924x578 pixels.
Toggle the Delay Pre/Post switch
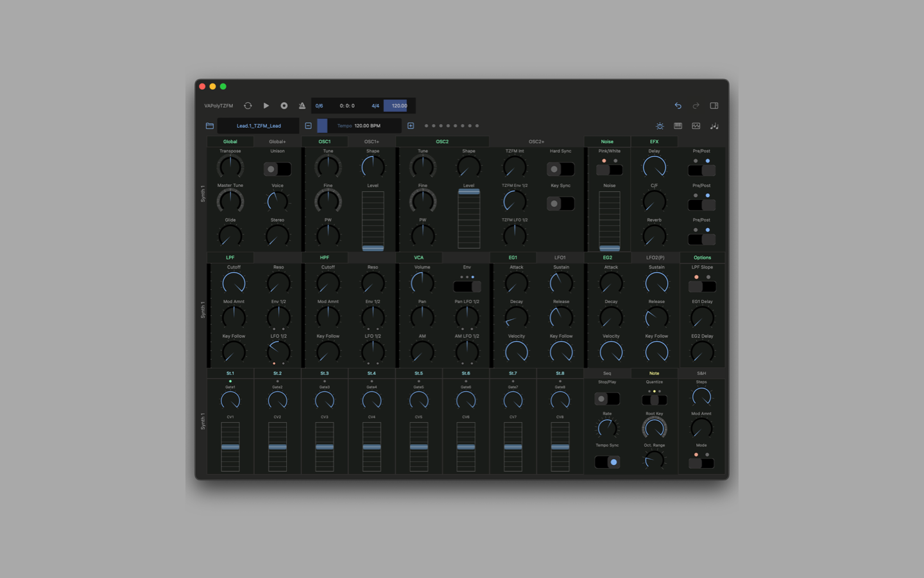pyautogui.click(x=701, y=170)
